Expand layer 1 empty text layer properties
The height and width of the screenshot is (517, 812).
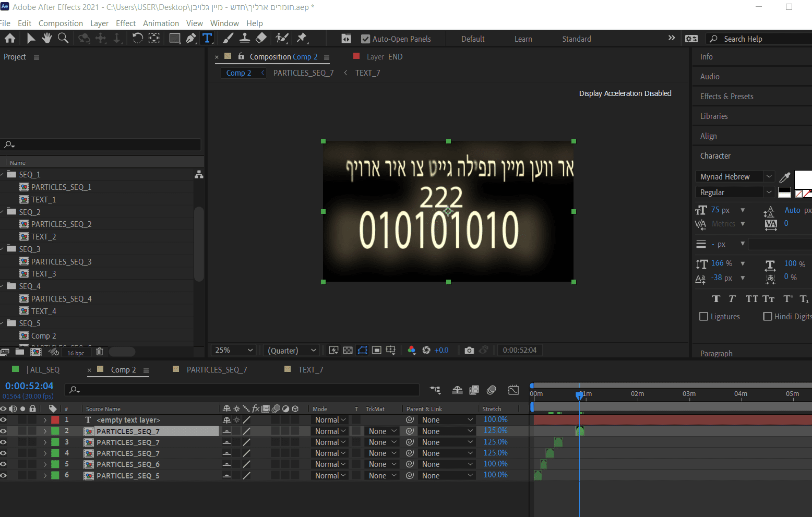45,420
